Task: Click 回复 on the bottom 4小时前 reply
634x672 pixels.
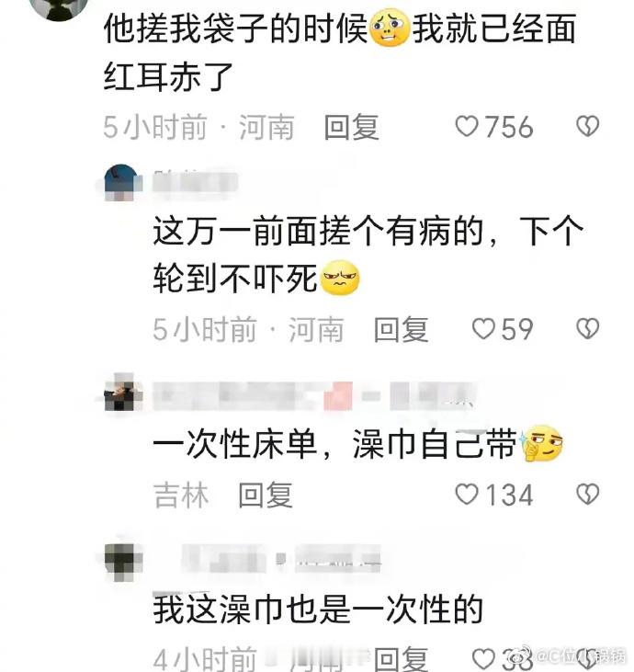Action: coord(401,659)
